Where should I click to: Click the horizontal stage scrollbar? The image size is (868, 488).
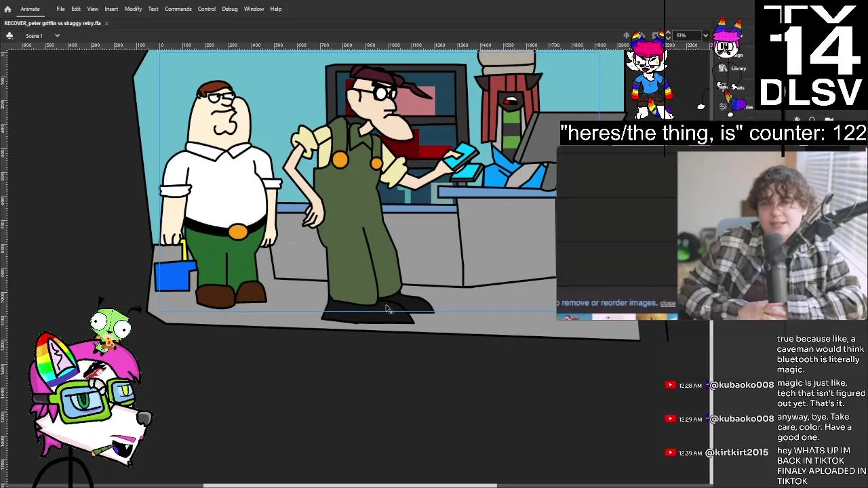(x=350, y=485)
